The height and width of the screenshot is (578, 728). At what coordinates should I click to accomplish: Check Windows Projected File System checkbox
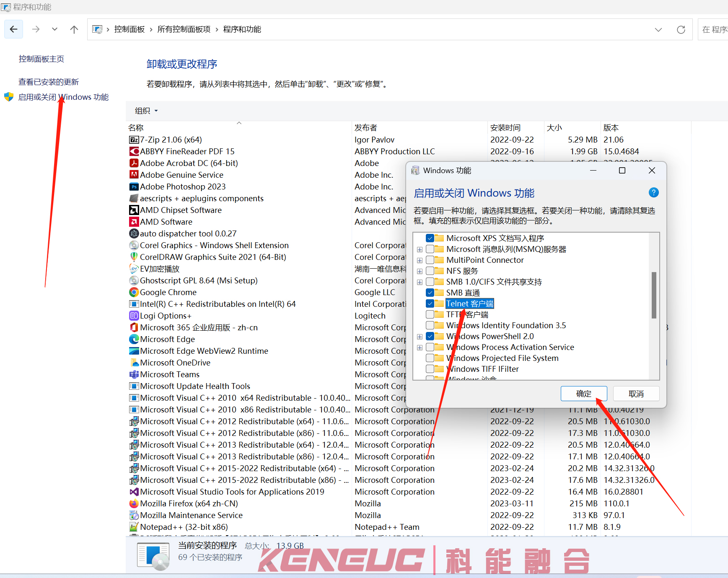point(430,358)
